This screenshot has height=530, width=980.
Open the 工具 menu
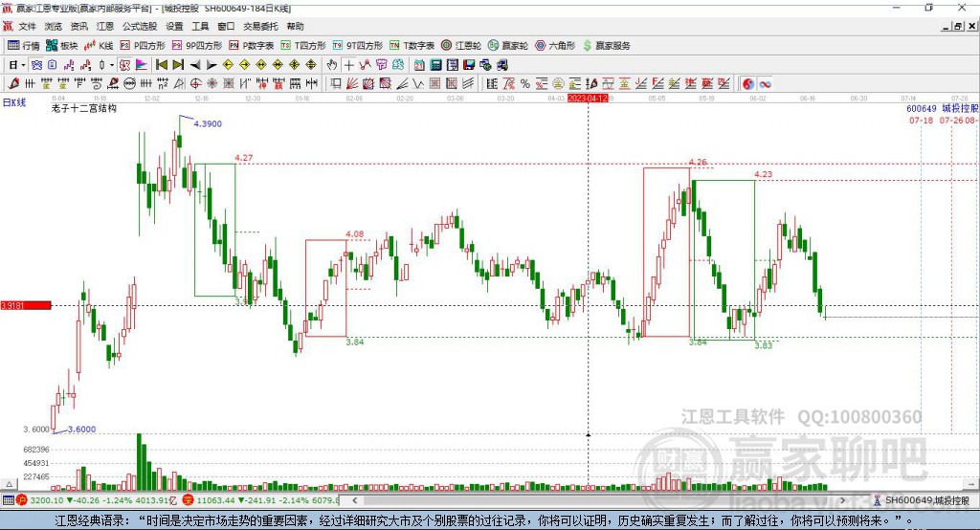click(x=200, y=26)
